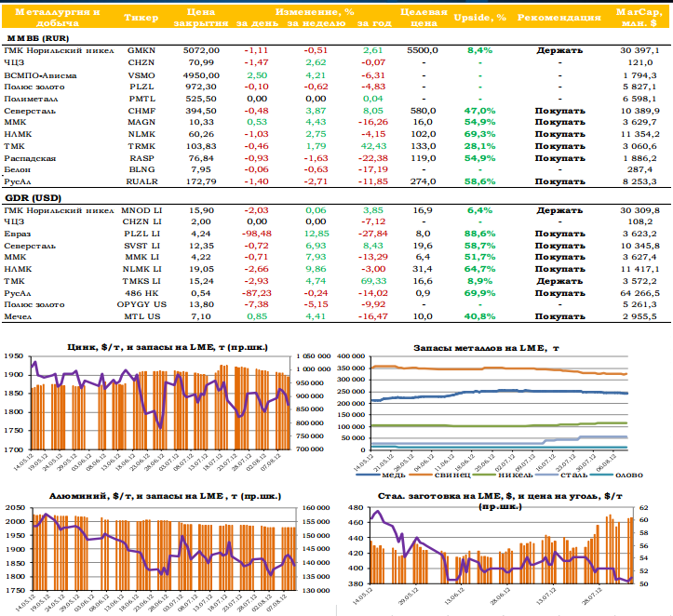Click the PMTL ticker cell
673x616 pixels.
click(x=141, y=99)
